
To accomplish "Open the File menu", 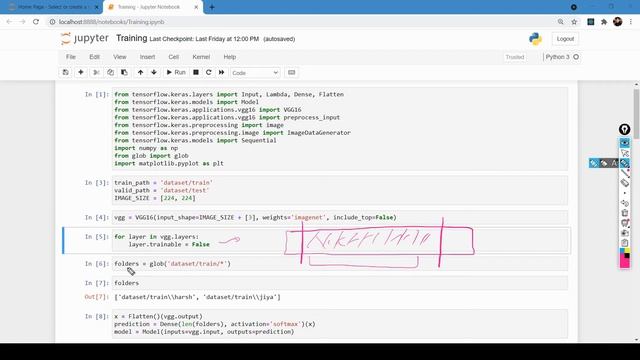I will (x=71, y=57).
